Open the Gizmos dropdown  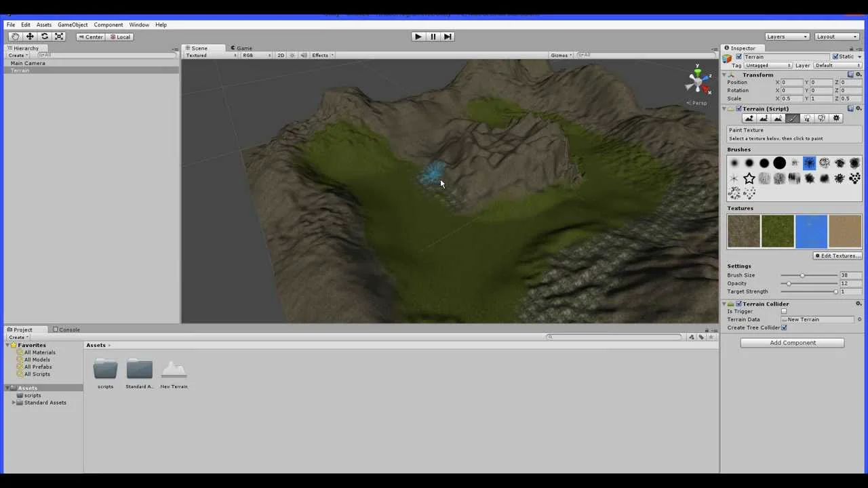pos(561,55)
